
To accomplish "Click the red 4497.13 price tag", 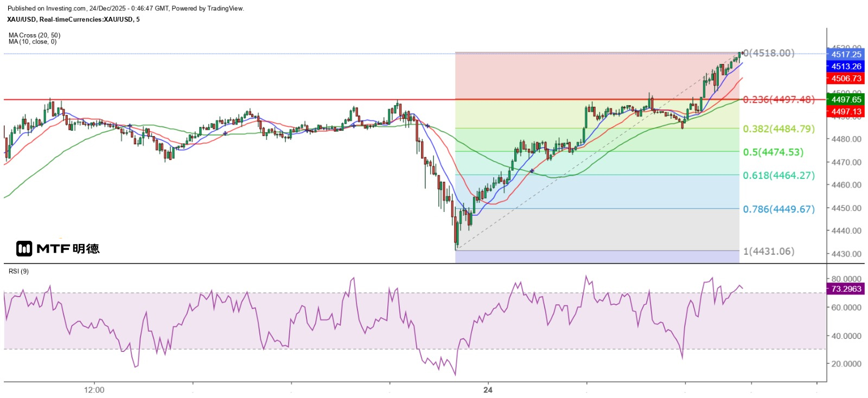I will pos(846,112).
